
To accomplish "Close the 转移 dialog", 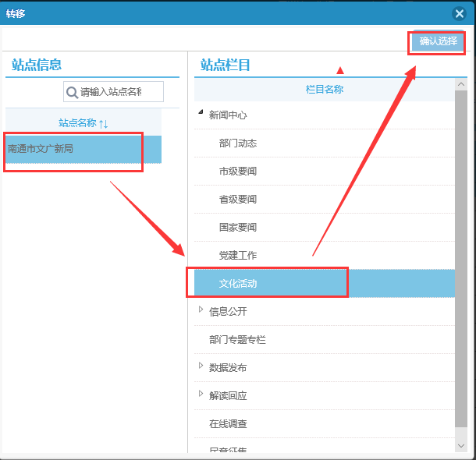I will pos(459,14).
